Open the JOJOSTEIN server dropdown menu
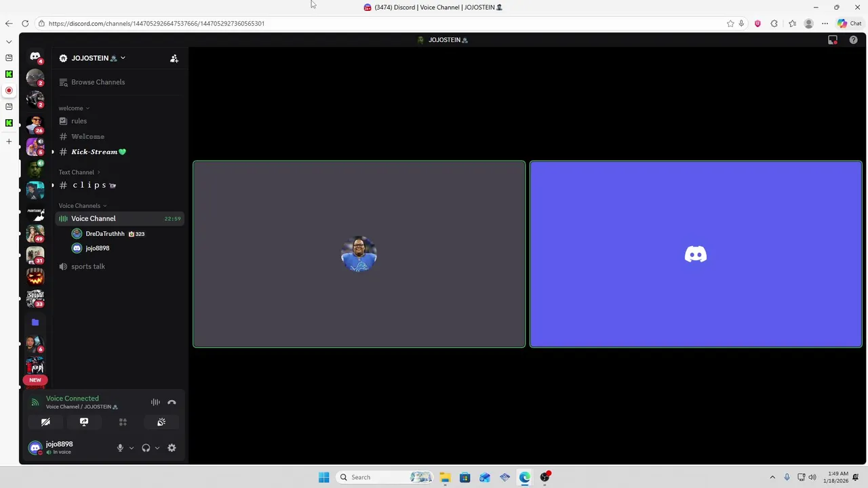The height and width of the screenshot is (488, 868). coord(92,58)
